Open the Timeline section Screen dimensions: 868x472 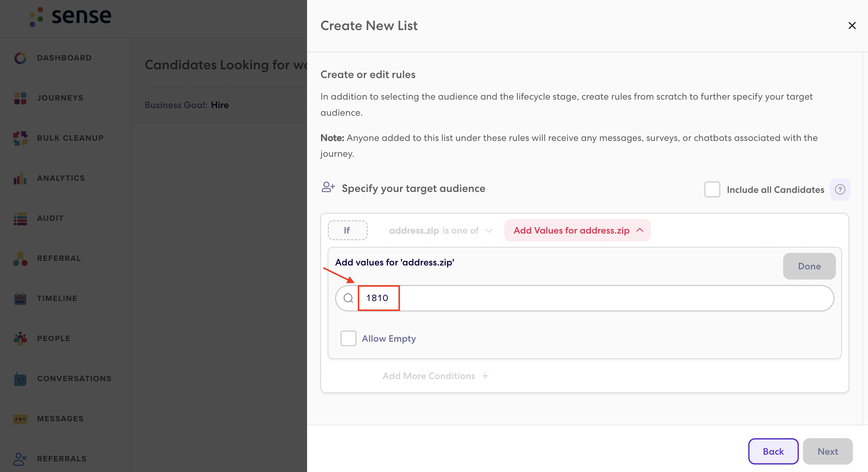coord(57,299)
